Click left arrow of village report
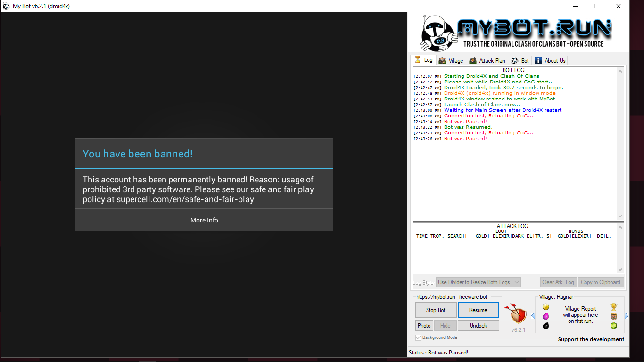This screenshot has width=644, height=362. (533, 316)
